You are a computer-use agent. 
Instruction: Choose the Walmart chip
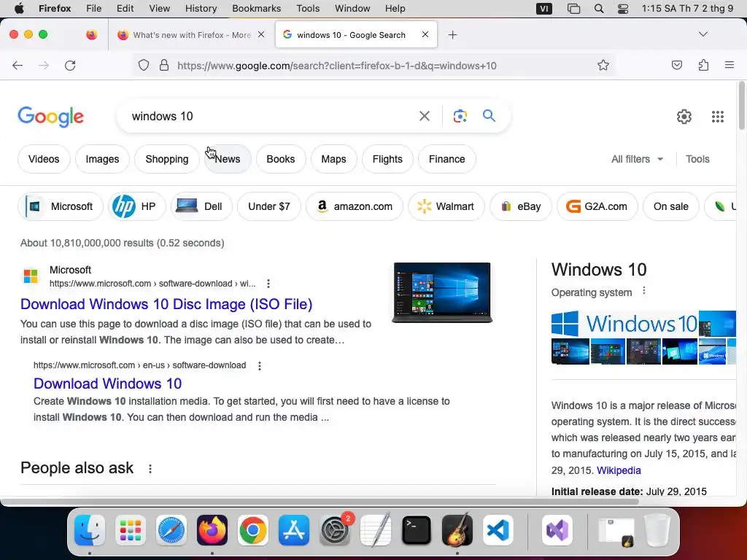coord(446,206)
